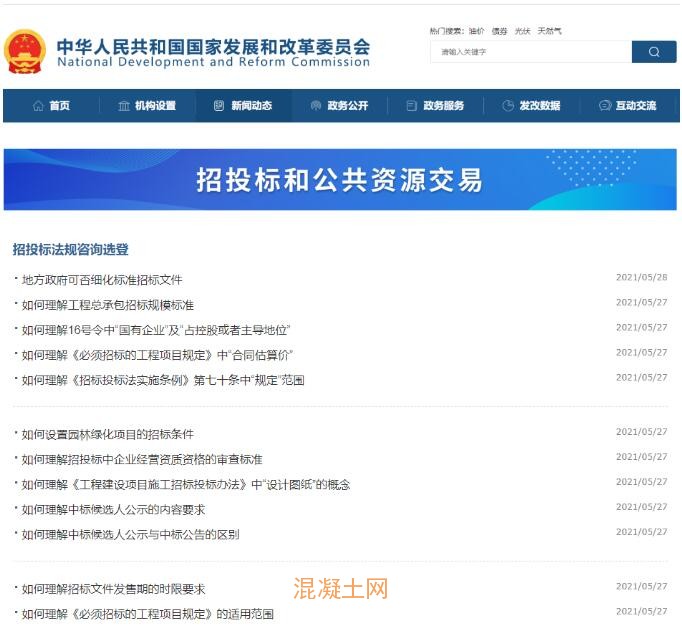Click the chat icon beside 互动交流
The width and height of the screenshot is (682, 631).
[x=604, y=106]
